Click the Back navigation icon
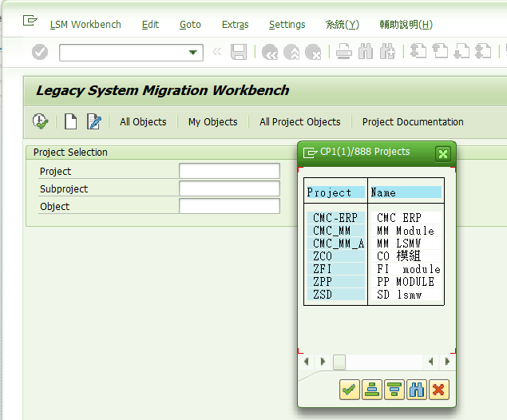Screen dimensions: 507x420 click(270, 52)
